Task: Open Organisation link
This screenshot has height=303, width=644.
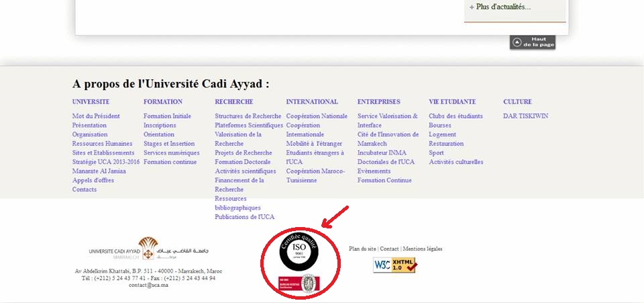Action: pos(89,134)
